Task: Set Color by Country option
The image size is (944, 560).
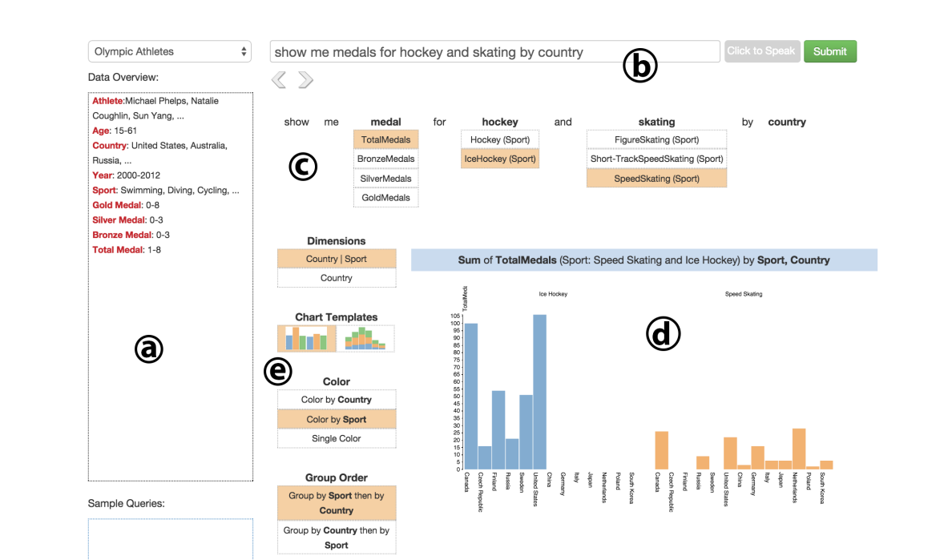Action: 337,400
